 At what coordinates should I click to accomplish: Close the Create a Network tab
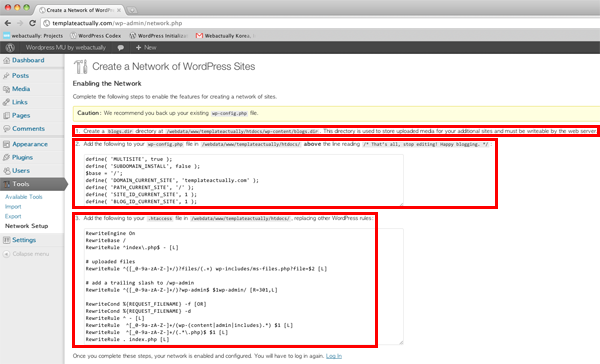pyautogui.click(x=119, y=10)
